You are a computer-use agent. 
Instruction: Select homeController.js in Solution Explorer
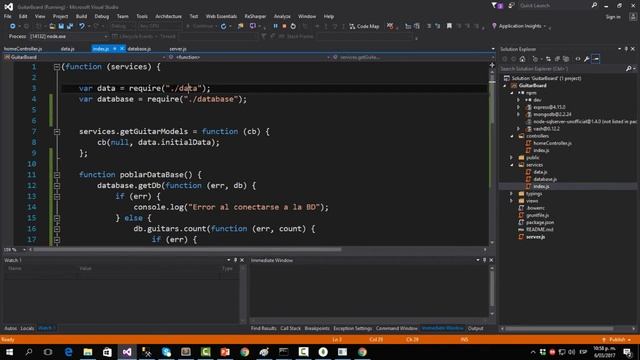pyautogui.click(x=552, y=143)
